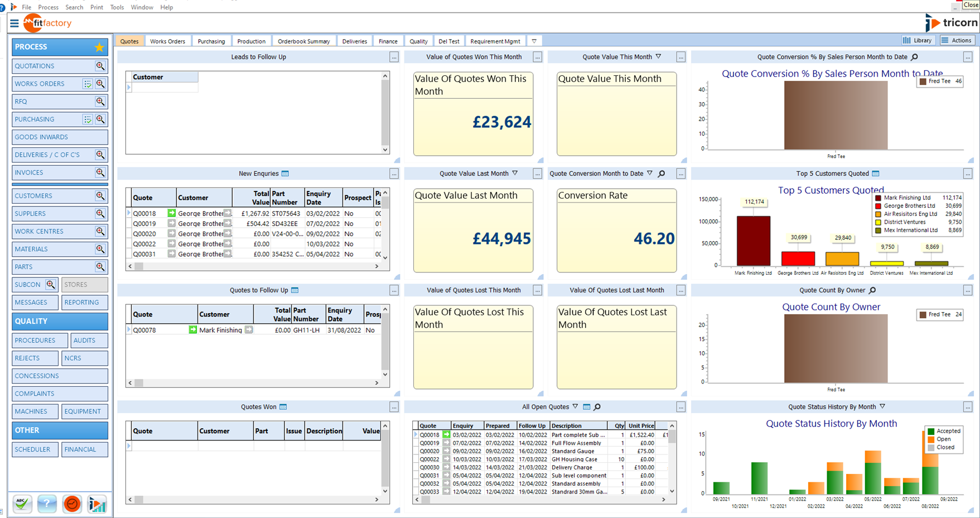980x518 pixels.
Task: Click the search icon next to Quote Count By Owner
Action: (x=873, y=290)
